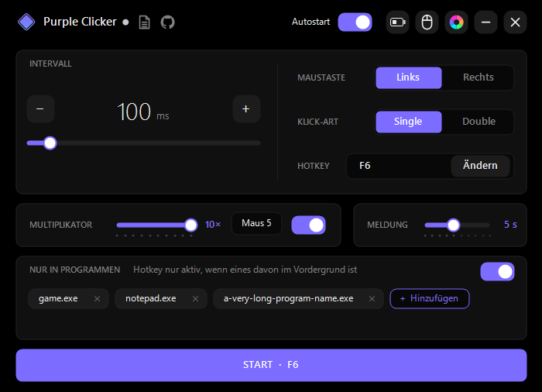Select Rechts mouse button

tap(478, 77)
